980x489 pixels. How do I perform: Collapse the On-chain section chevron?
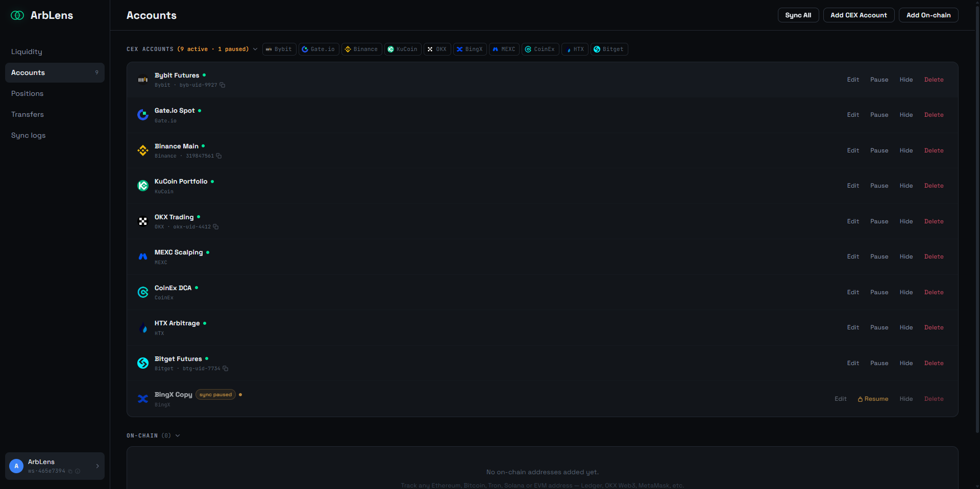click(178, 435)
